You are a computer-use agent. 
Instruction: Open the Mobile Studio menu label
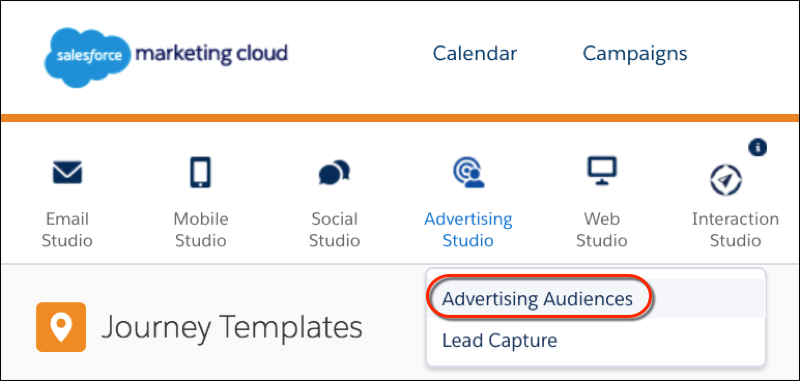[201, 230]
